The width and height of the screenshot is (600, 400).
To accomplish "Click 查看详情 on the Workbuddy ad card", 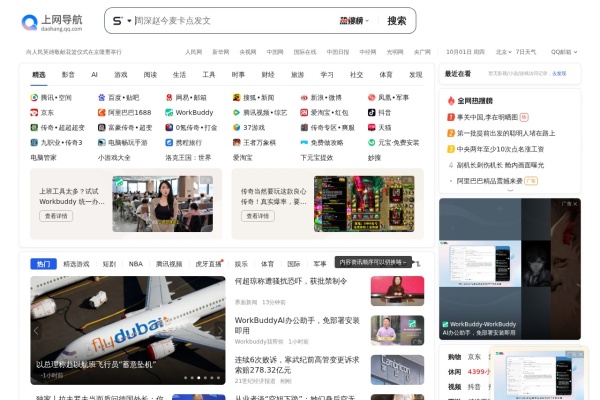I will point(56,216).
